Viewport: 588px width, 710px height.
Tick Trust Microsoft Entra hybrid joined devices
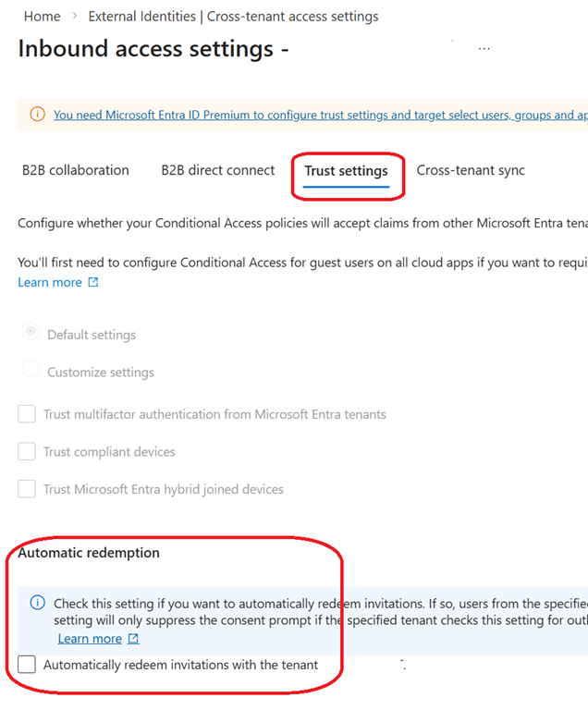tap(27, 489)
